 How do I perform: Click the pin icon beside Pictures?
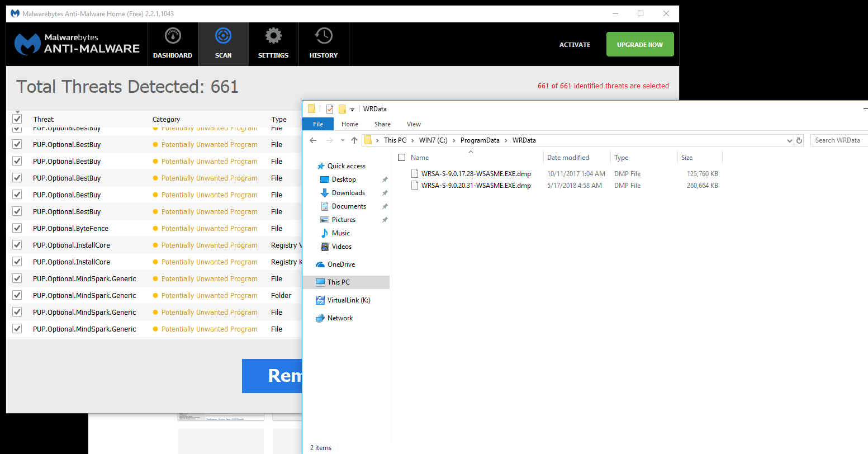pyautogui.click(x=385, y=220)
